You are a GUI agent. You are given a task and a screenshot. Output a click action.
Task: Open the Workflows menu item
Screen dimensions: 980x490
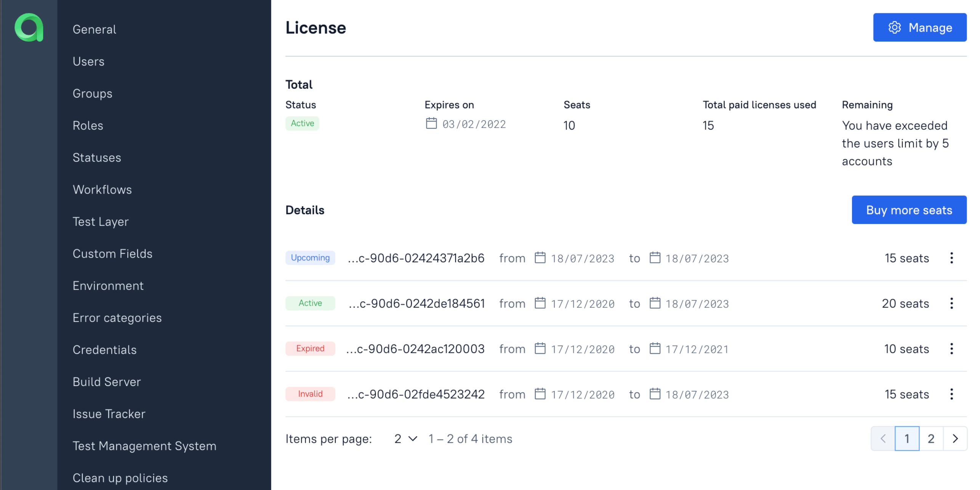tap(102, 189)
